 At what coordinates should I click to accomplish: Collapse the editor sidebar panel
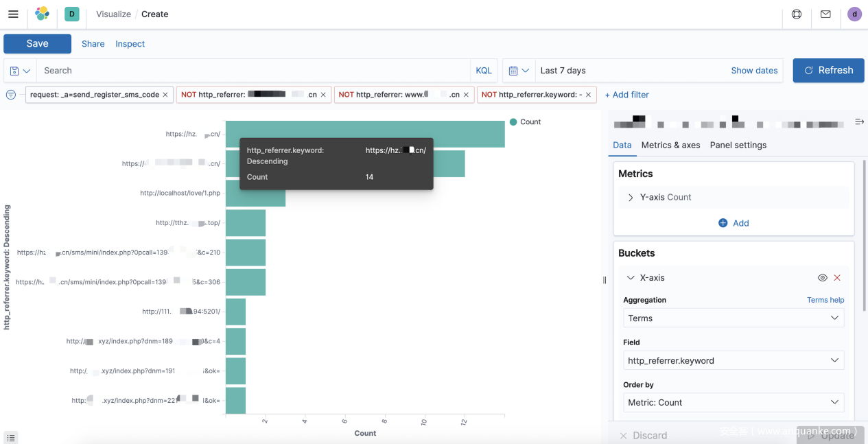(x=859, y=121)
